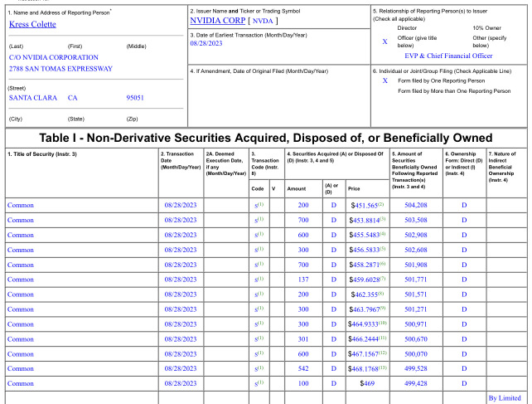Click the Table I Non-Derivative Securities heading
The width and height of the screenshot is (532, 404).
pos(266,138)
